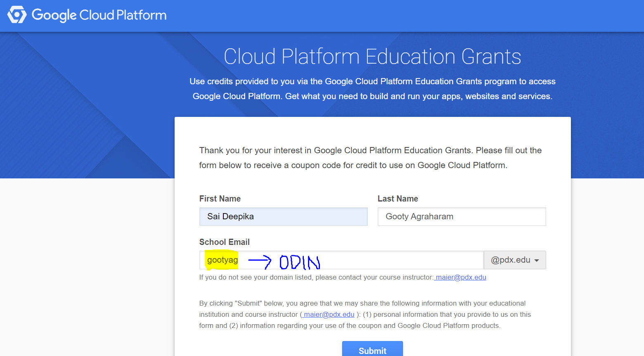Image resolution: width=644 pixels, height=356 pixels.
Task: Follow the maier@pdx.edu link in the Submit agreement
Action: [328, 315]
